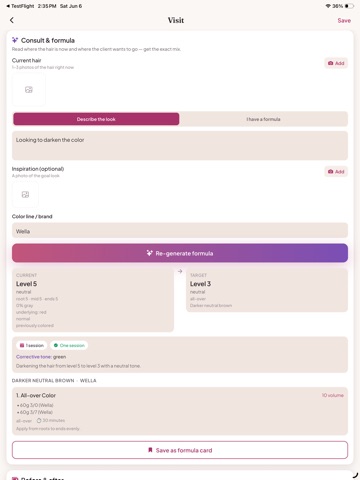Save as formula card
This screenshot has width=360, height=480.
tap(180, 450)
